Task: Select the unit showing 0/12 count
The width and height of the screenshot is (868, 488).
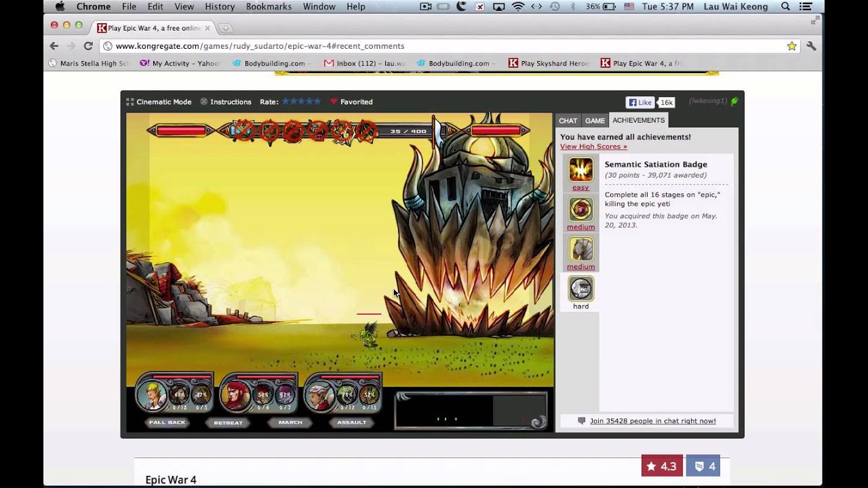Action: (348, 394)
